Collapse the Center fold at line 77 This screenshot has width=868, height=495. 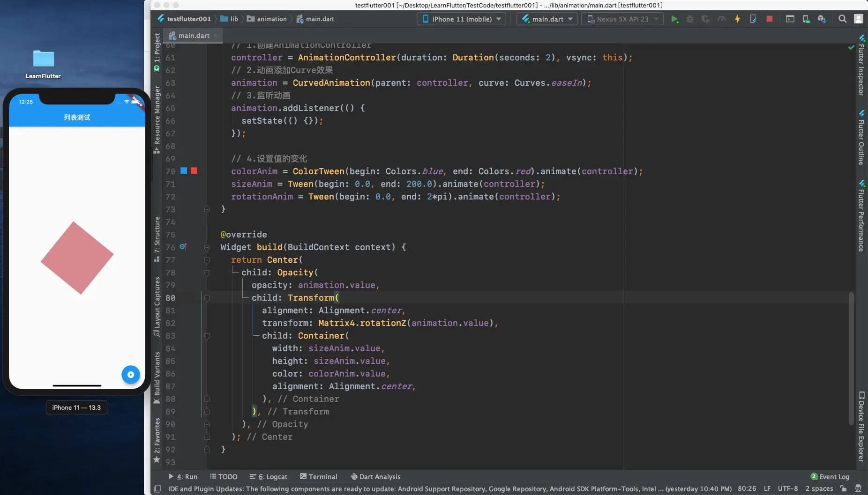207,260
